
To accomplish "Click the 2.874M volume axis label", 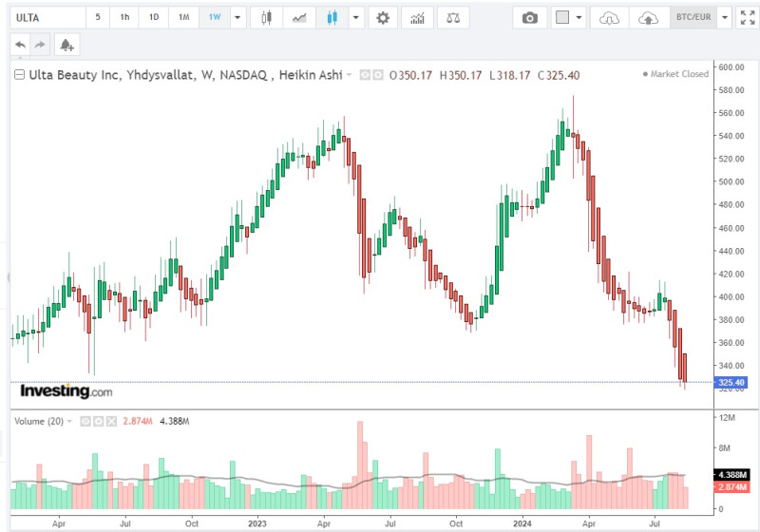I will coord(731,487).
